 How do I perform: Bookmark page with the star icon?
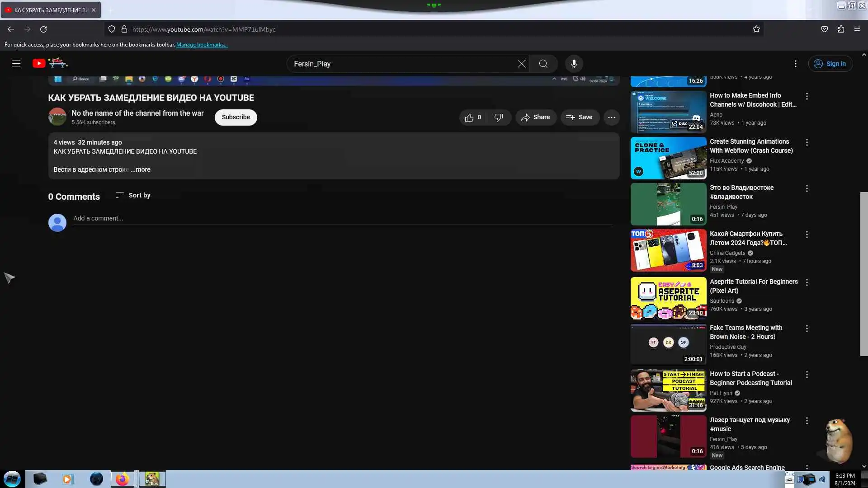click(756, 29)
